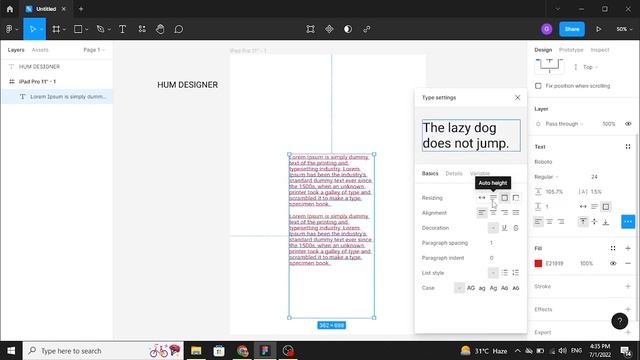
Task: Set justified alignment in Type settings
Action: coord(516,213)
